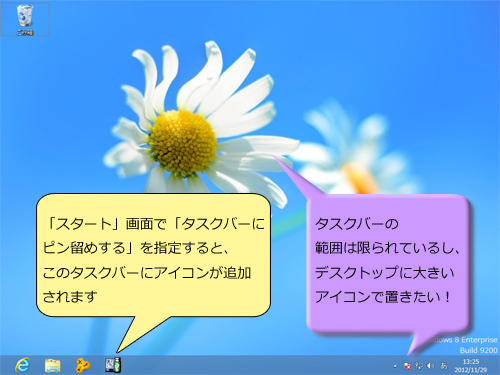Launch Internet Explorer from the taskbar
The width and height of the screenshot is (500, 375).
[22, 365]
